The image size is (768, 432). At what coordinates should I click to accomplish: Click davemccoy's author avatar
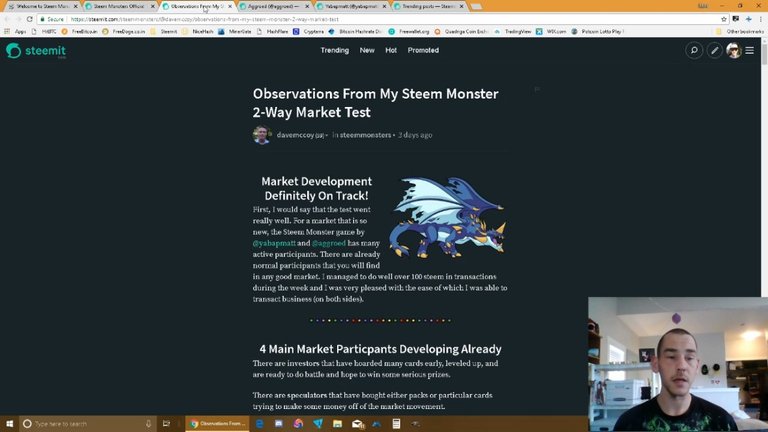pyautogui.click(x=262, y=135)
